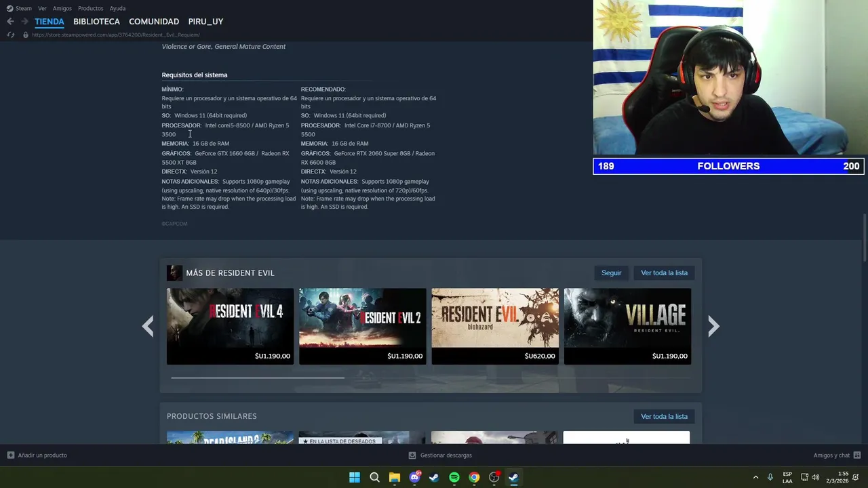The width and height of the screenshot is (868, 488).
Task: Reload the store page with the refresh icon
Action: [x=10, y=35]
